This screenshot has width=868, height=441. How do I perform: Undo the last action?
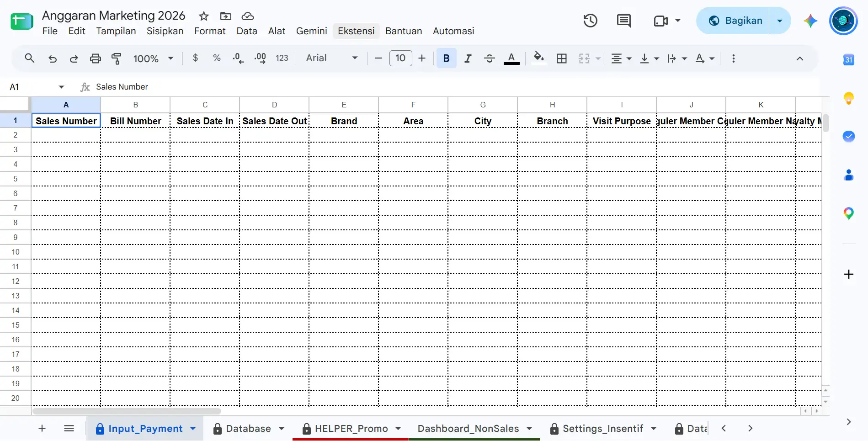[53, 58]
